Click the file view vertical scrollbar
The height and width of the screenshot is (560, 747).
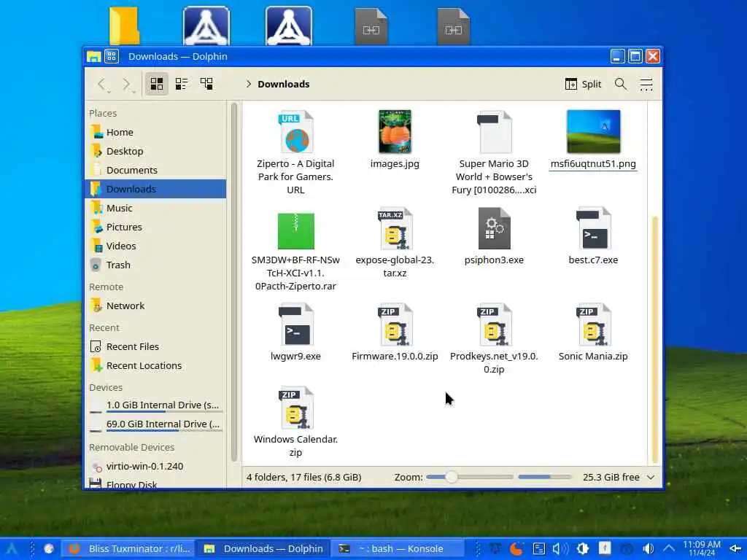(x=655, y=340)
